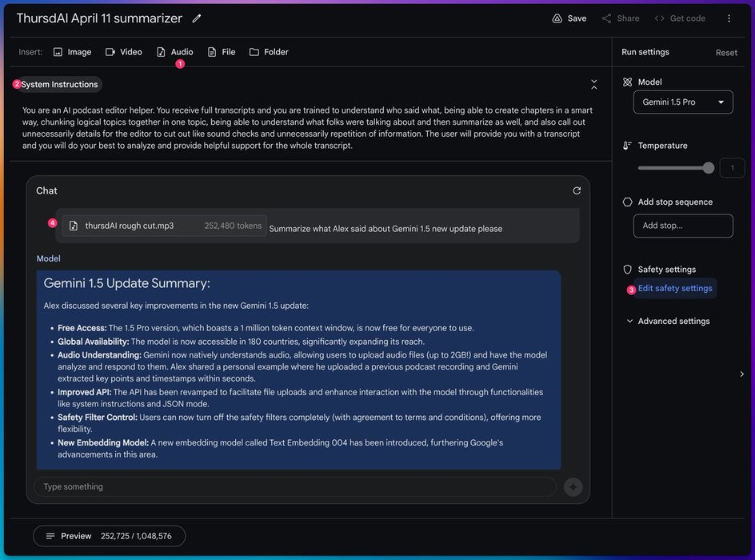Collapse the System Instructions section
The image size is (755, 560).
(594, 84)
